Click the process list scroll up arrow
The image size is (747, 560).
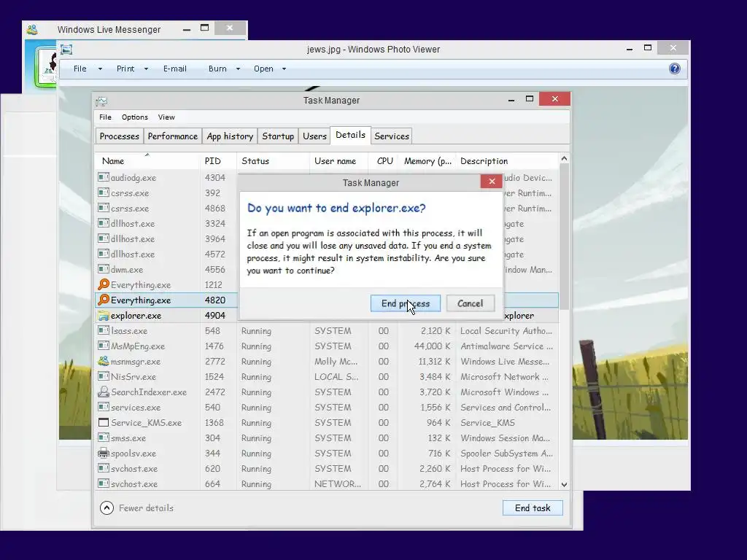(564, 158)
